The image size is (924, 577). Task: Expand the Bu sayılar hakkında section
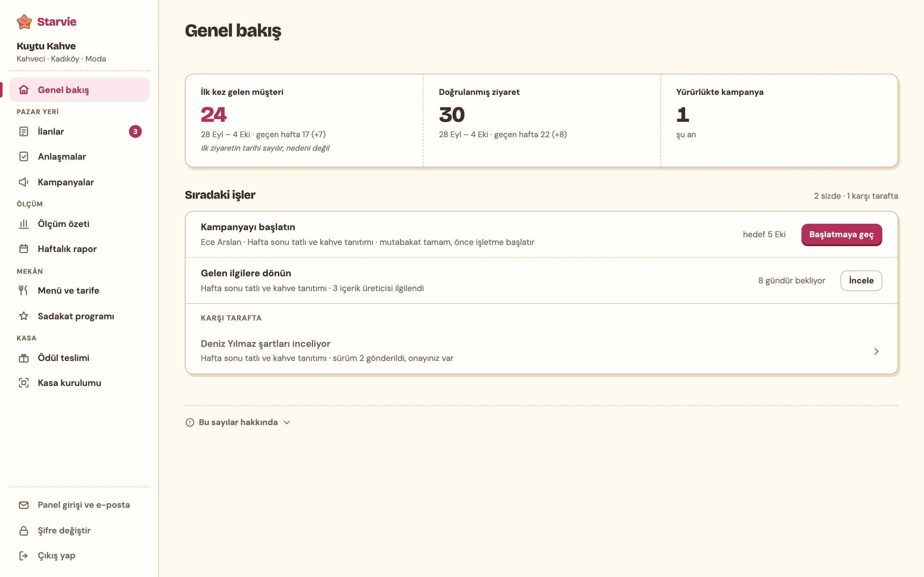pos(238,422)
